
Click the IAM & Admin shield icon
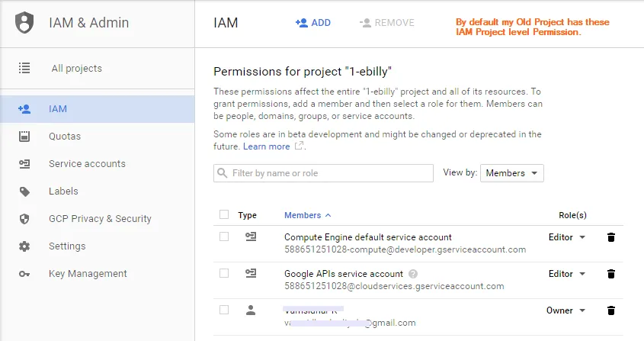(25, 22)
